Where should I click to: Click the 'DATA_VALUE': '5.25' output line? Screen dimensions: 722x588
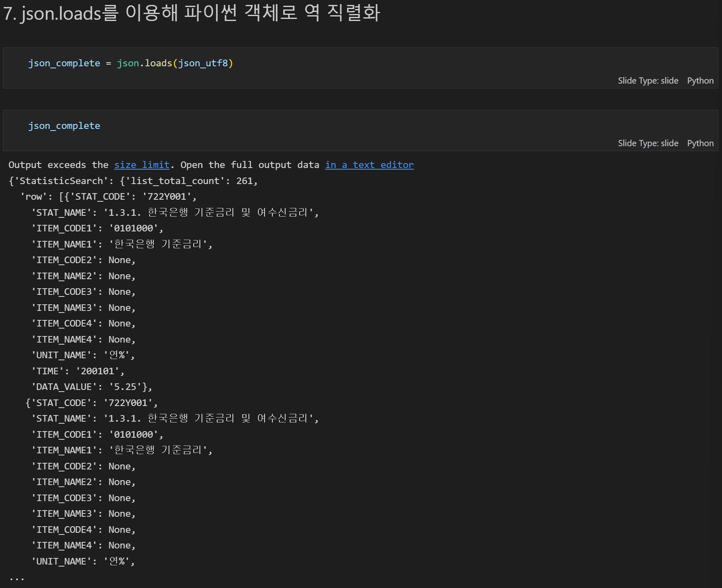91,387
